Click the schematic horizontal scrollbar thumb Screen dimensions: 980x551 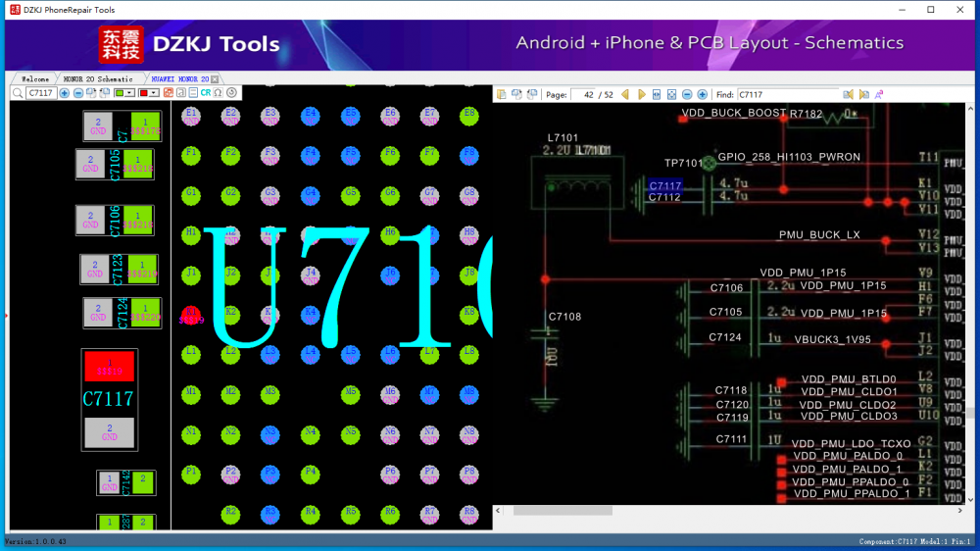(563, 511)
